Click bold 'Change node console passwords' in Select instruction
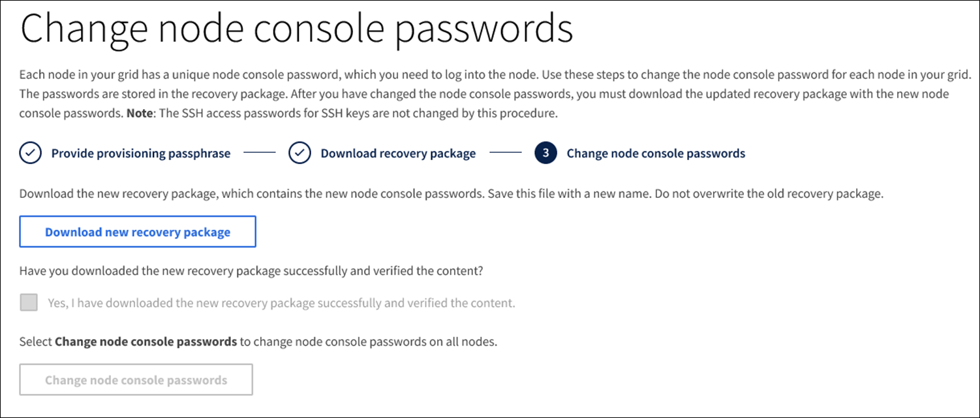 pyautogui.click(x=145, y=342)
